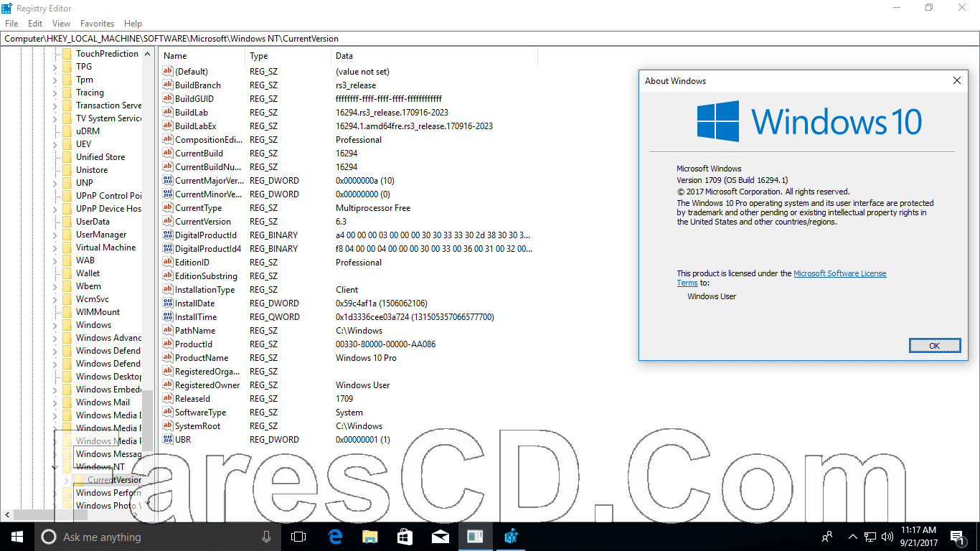Image resolution: width=980 pixels, height=551 pixels.
Task: Select the TouchPrediction folder icon
Action: click(67, 54)
